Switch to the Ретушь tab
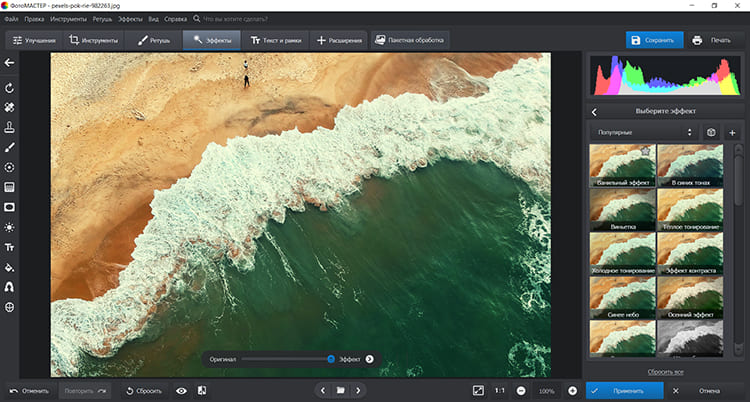 pyautogui.click(x=153, y=40)
